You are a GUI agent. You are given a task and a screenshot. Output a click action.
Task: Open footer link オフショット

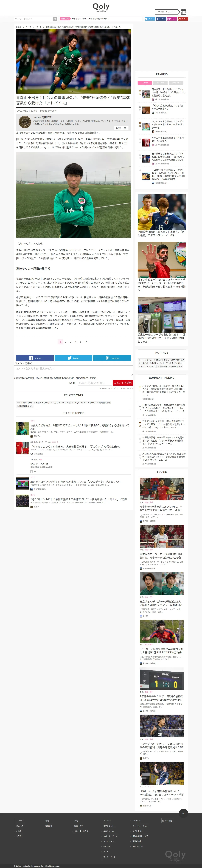click(108, 826)
